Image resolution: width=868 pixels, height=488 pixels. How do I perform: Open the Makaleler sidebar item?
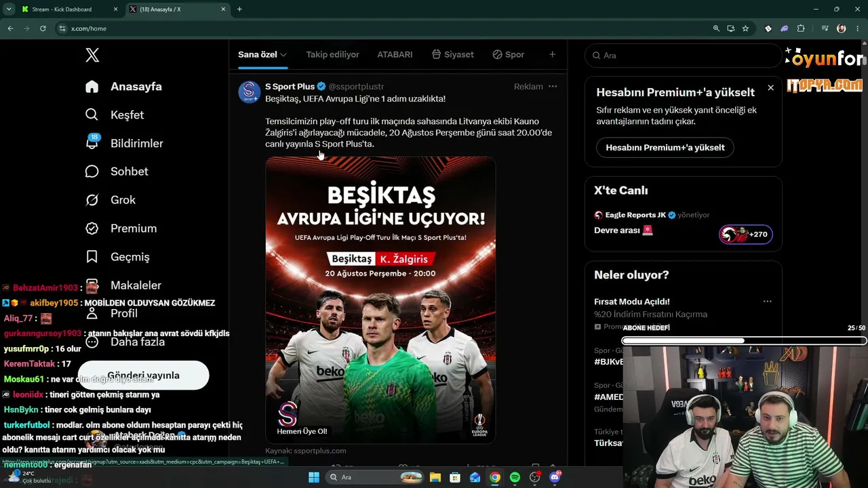[124, 285]
